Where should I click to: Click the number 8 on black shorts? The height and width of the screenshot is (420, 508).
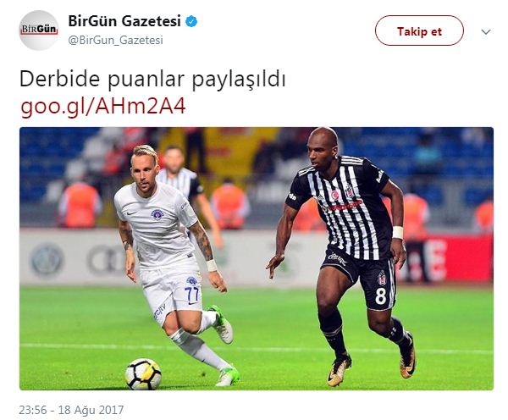381,296
